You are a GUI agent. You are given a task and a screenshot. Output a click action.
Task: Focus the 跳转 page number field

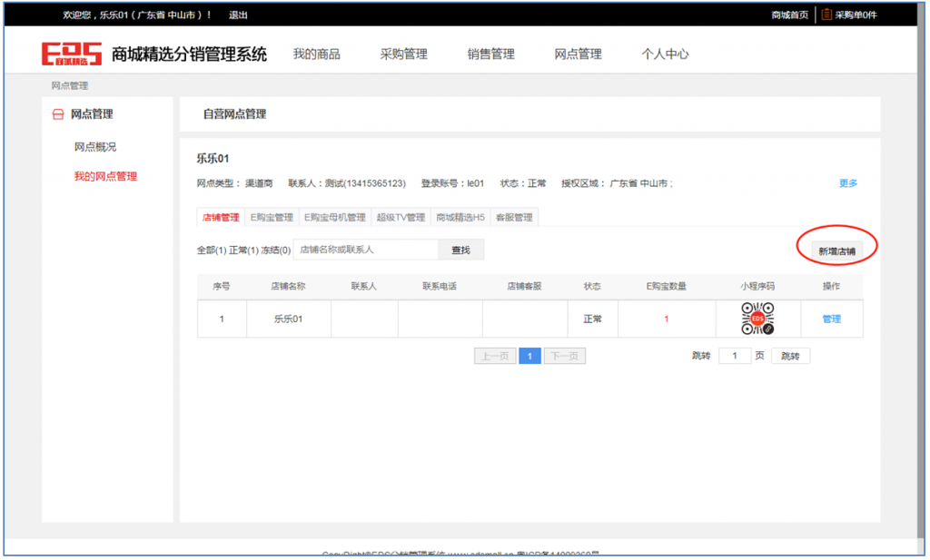tap(735, 356)
